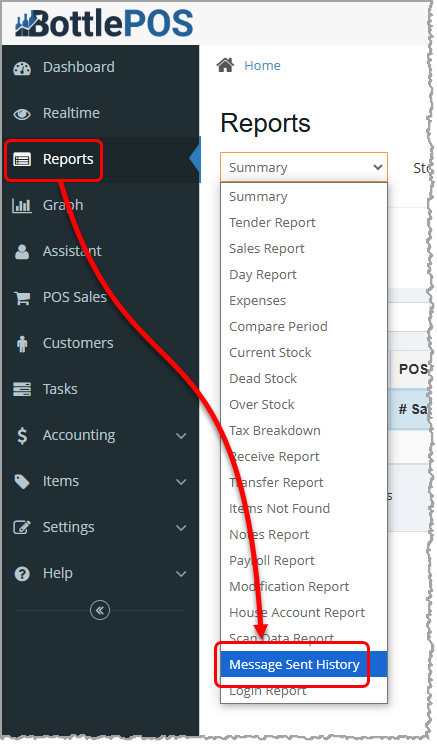Click the Reports list icon
The width and height of the screenshot is (437, 745).
click(x=22, y=160)
